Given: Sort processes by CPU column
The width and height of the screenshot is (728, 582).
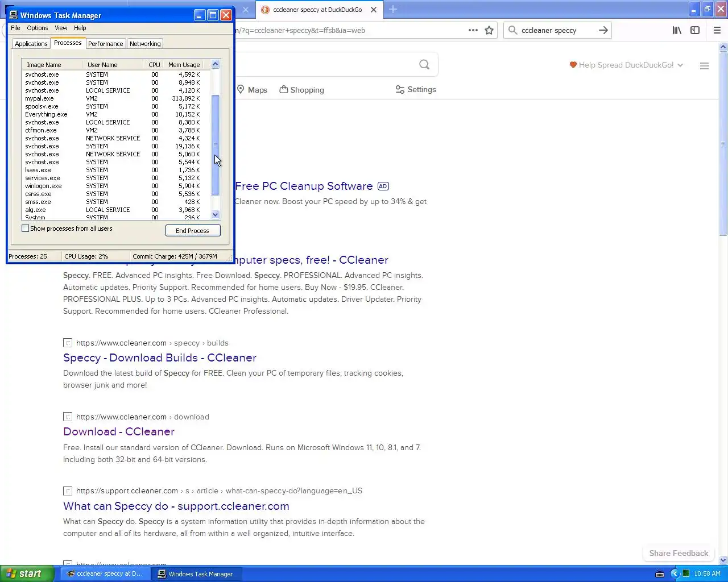Looking at the screenshot, I should [154, 65].
